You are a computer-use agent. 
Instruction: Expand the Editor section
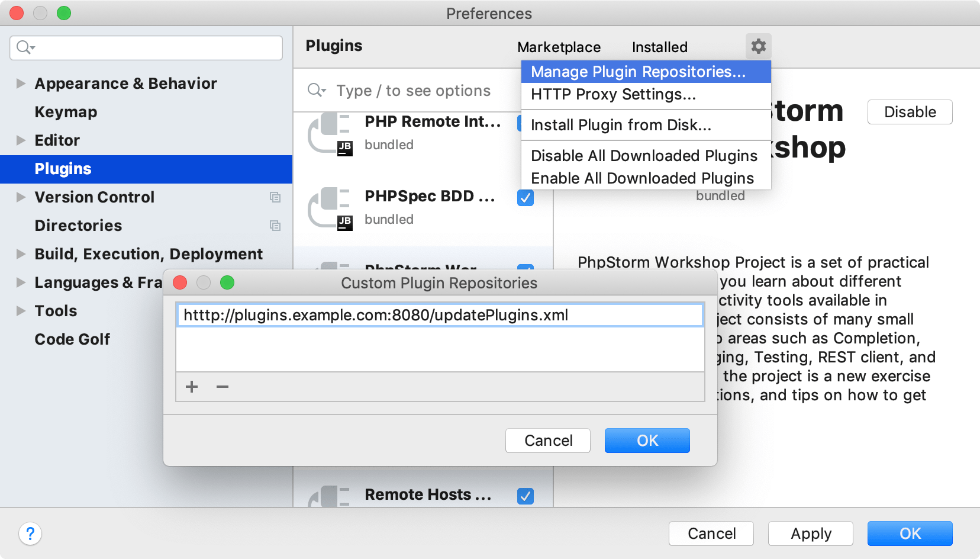(21, 140)
